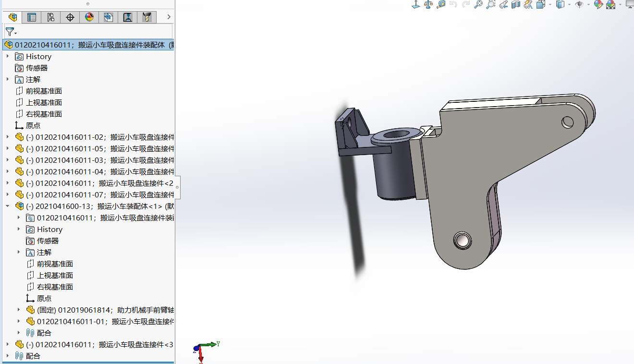Viewport: 634px width, 364px height.
Task: Expand the top-level History folder
Action: [8, 56]
